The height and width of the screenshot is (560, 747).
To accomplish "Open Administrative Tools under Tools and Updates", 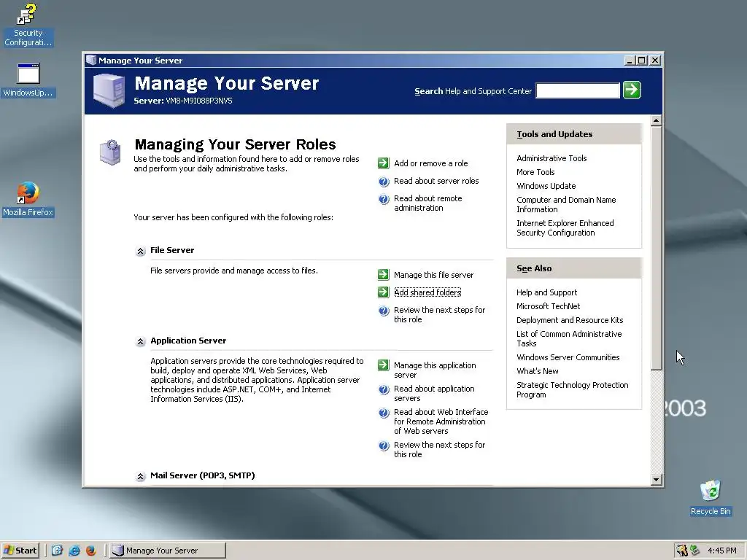I will pos(551,158).
